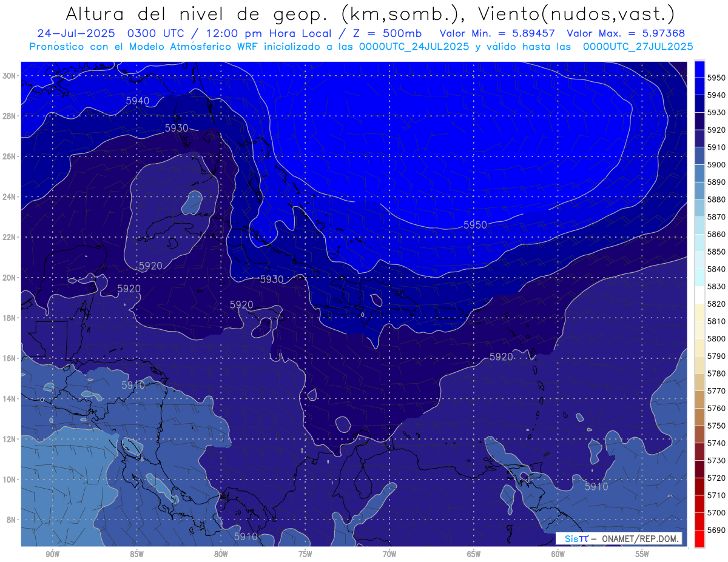The height and width of the screenshot is (562, 728).
Task: Click the '0000UTC_27JUL2025' valid-until text
Action: point(638,46)
